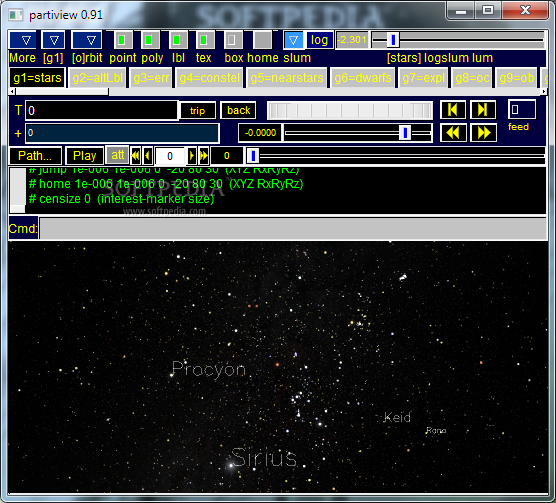Image resolution: width=556 pixels, height=503 pixels.
Task: Toggle the tex textures button
Action: coord(205,40)
